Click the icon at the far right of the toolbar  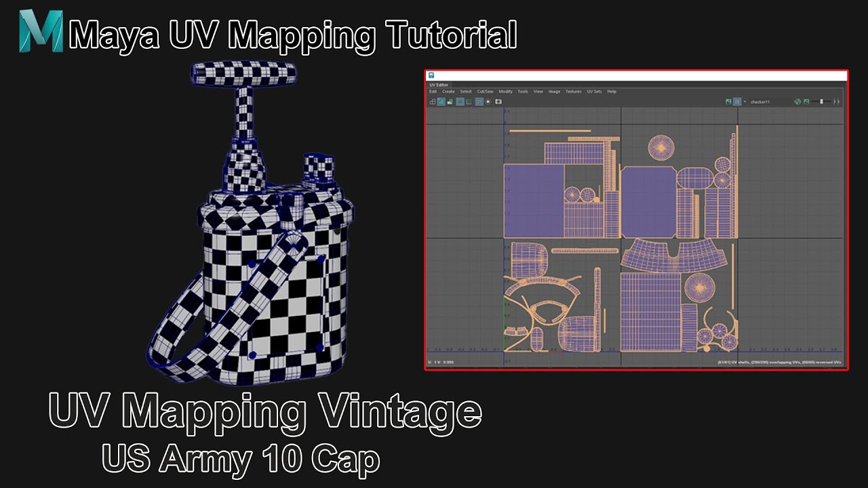(x=837, y=102)
